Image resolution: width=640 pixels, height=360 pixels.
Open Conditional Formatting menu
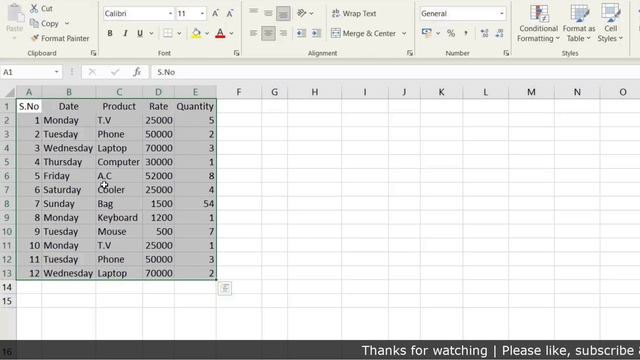538,23
